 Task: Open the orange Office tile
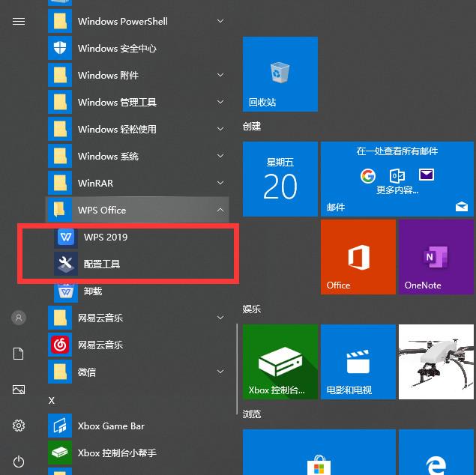tap(358, 257)
